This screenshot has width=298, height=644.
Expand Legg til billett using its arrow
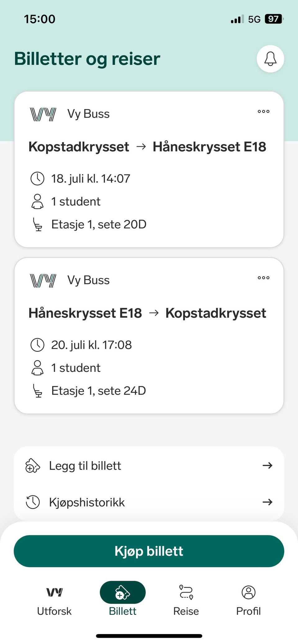click(267, 465)
